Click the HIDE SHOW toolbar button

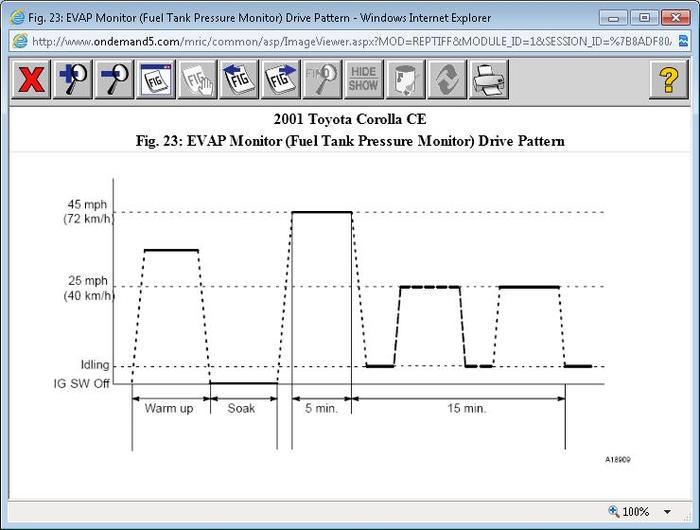[363, 79]
